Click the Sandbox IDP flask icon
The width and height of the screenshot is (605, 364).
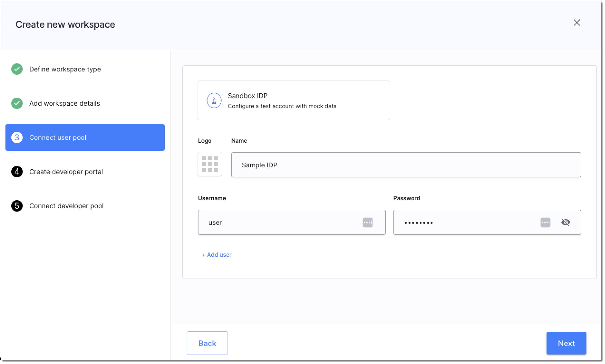point(214,100)
